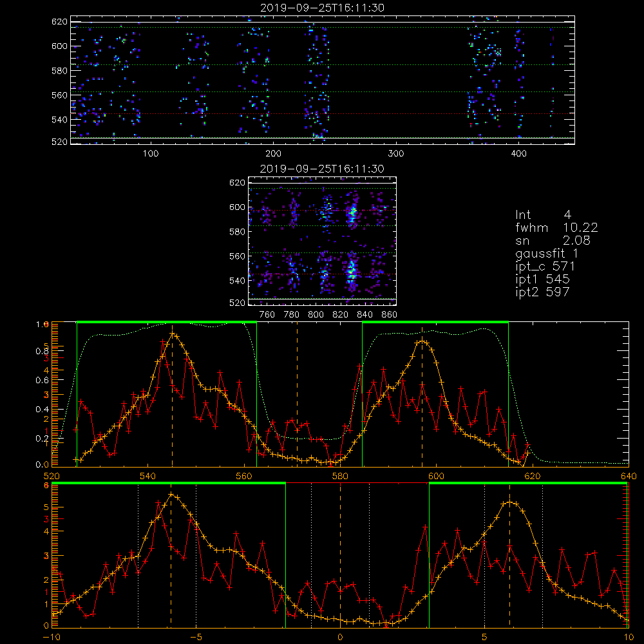Click x-axis label 840 of the middle image

point(365,315)
